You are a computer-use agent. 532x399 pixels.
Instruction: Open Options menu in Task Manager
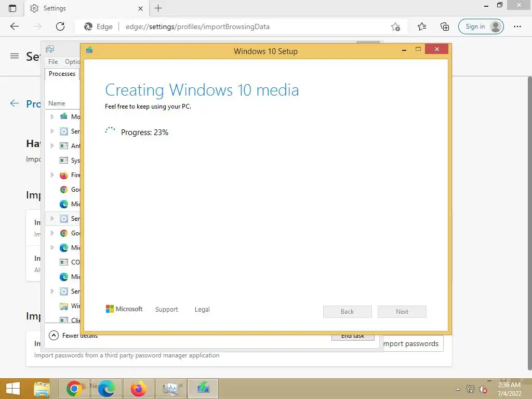[72, 62]
